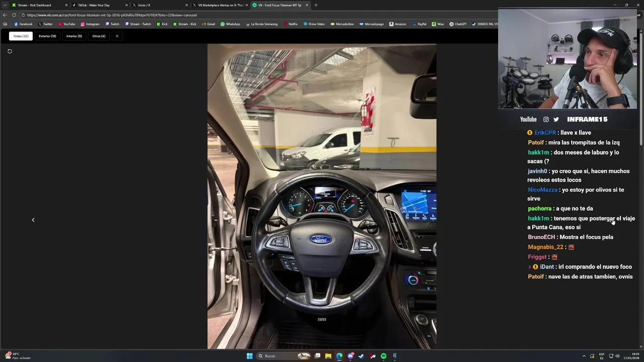Viewport: 644px width, 362px height.
Task: Open the browser tab list dropdown
Action: coord(5,5)
